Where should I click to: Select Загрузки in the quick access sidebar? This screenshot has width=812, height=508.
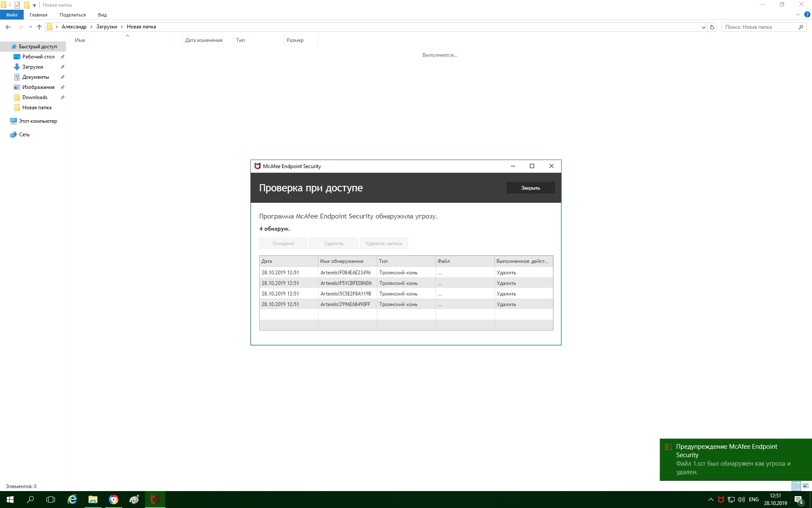[33, 67]
